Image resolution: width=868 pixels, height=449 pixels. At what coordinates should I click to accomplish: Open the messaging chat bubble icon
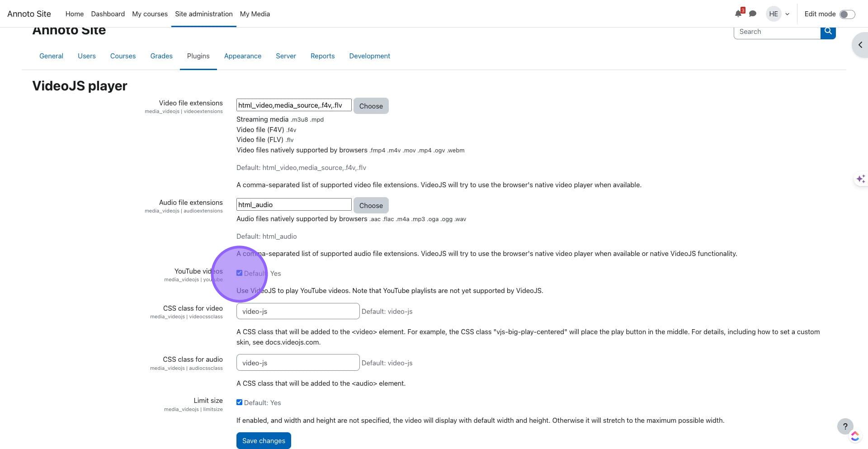tap(753, 14)
